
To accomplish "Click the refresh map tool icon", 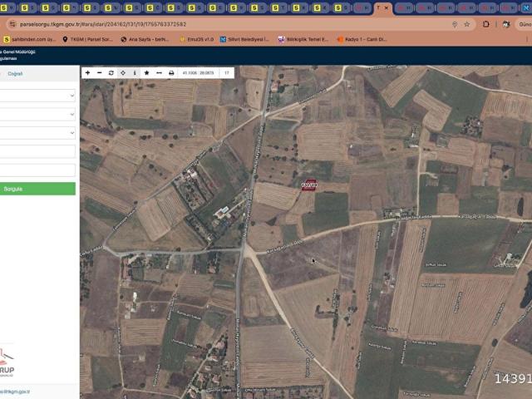I will coord(111,73).
